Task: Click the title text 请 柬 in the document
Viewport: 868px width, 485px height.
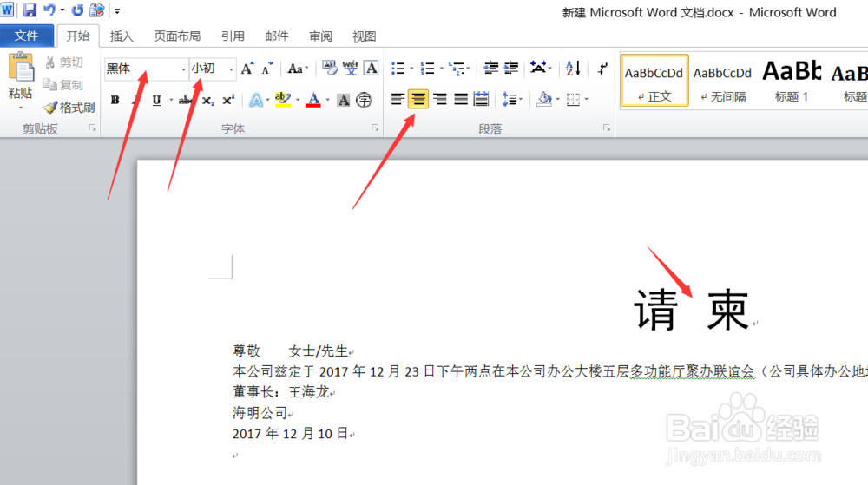Action: [x=691, y=310]
